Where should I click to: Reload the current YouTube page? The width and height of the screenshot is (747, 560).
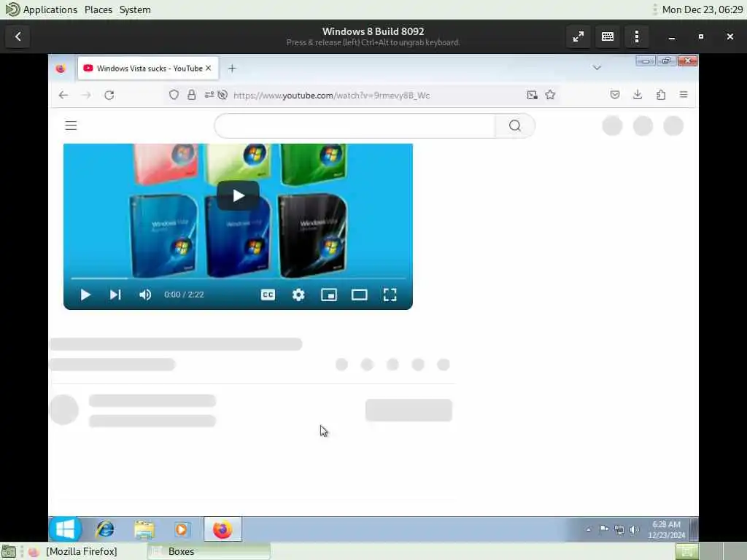pos(109,96)
